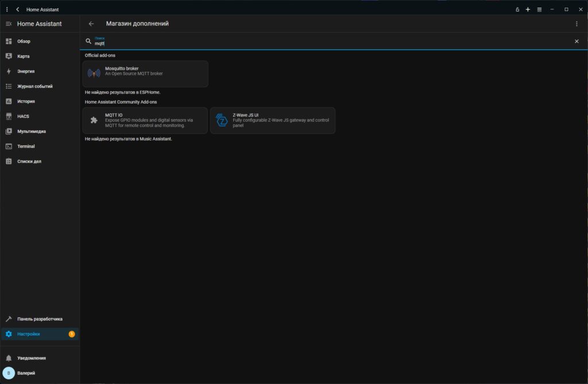Open the HACS panel
This screenshot has width=588, height=384.
click(x=23, y=116)
